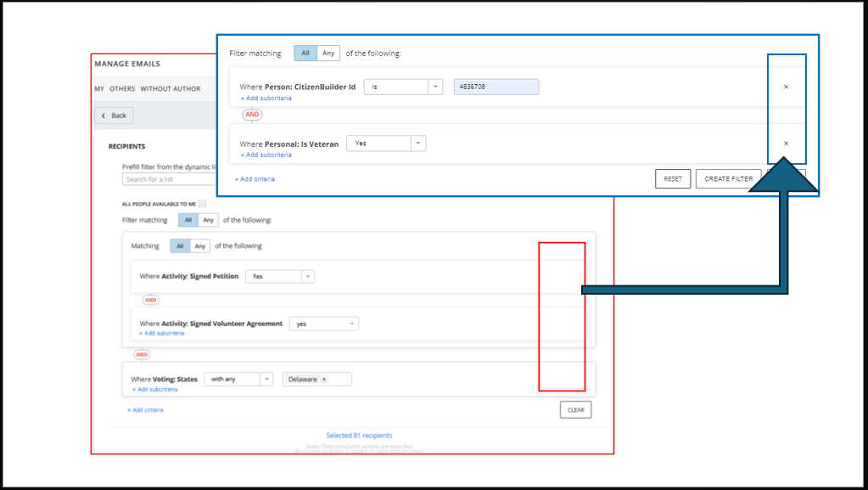This screenshot has width=868, height=490.
Task: Remove the Delaware state tag
Action: pos(324,380)
